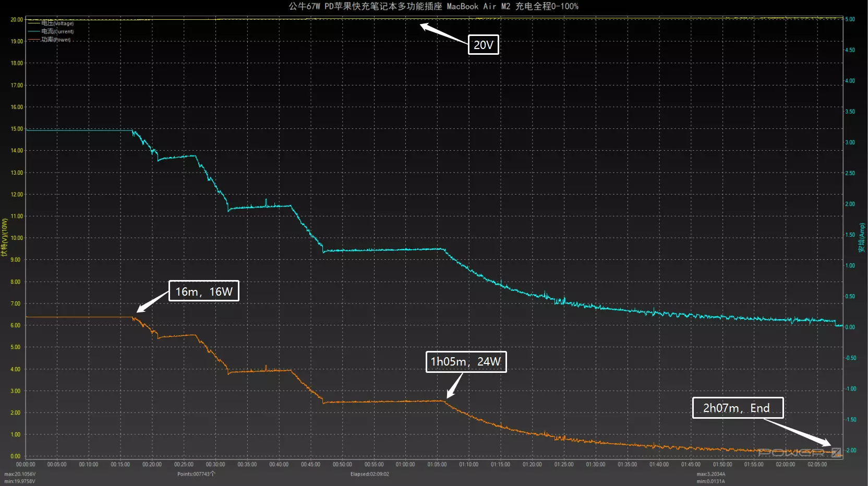Click the -2.00 right ampere axis value
This screenshot has height=486, width=868.
pyautogui.click(x=850, y=451)
